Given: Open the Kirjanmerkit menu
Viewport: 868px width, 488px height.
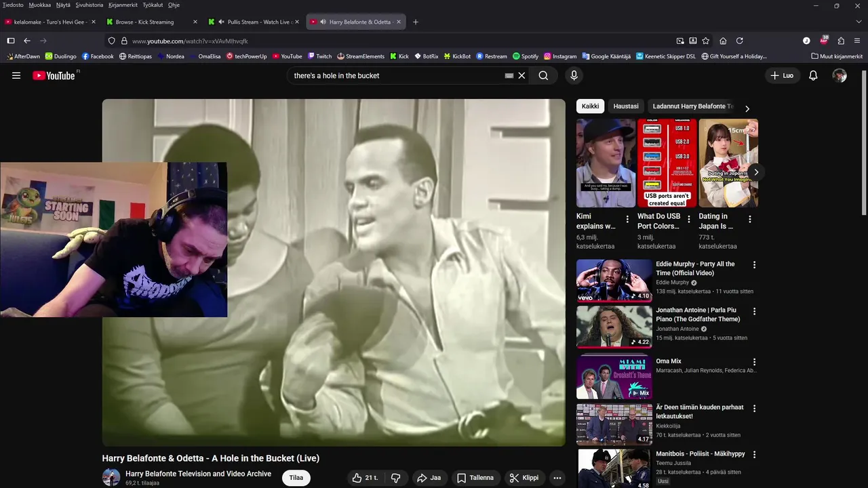Looking at the screenshot, I should (123, 5).
